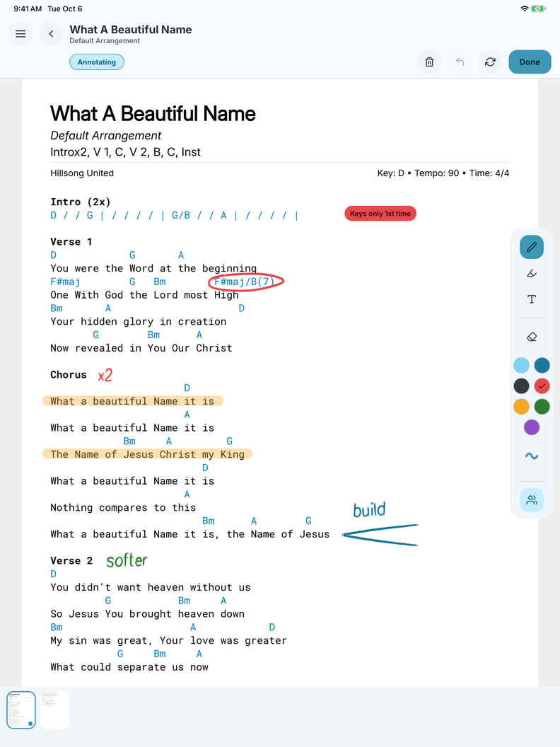Open the hamburger menu
Screen dimensions: 560x747
[21, 34]
